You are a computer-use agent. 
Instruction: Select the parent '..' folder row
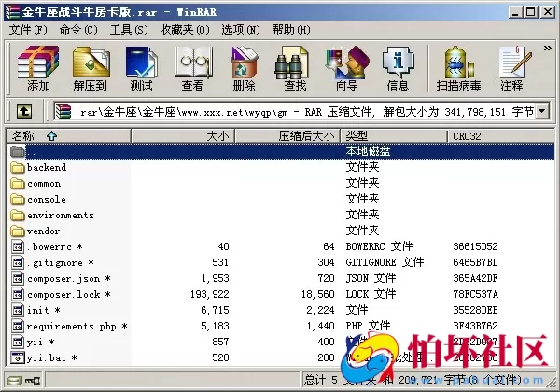click(x=281, y=151)
